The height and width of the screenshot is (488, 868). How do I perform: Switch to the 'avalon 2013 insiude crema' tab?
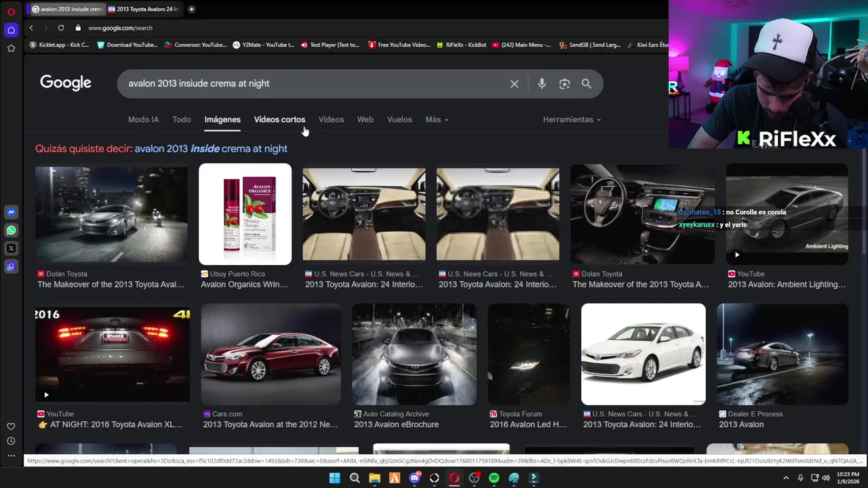[x=67, y=9]
